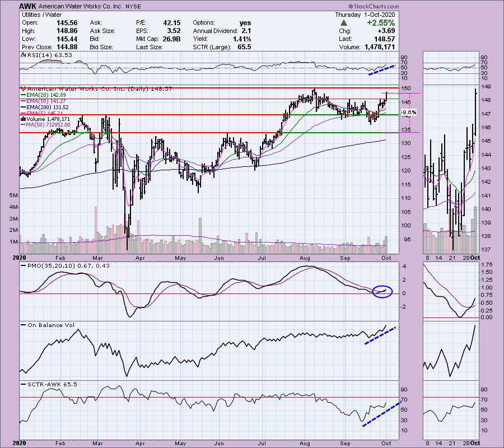Image resolution: width=504 pixels, height=448 pixels.
Task: Click the AWK ticker symbol title
Action: pyautogui.click(x=28, y=6)
